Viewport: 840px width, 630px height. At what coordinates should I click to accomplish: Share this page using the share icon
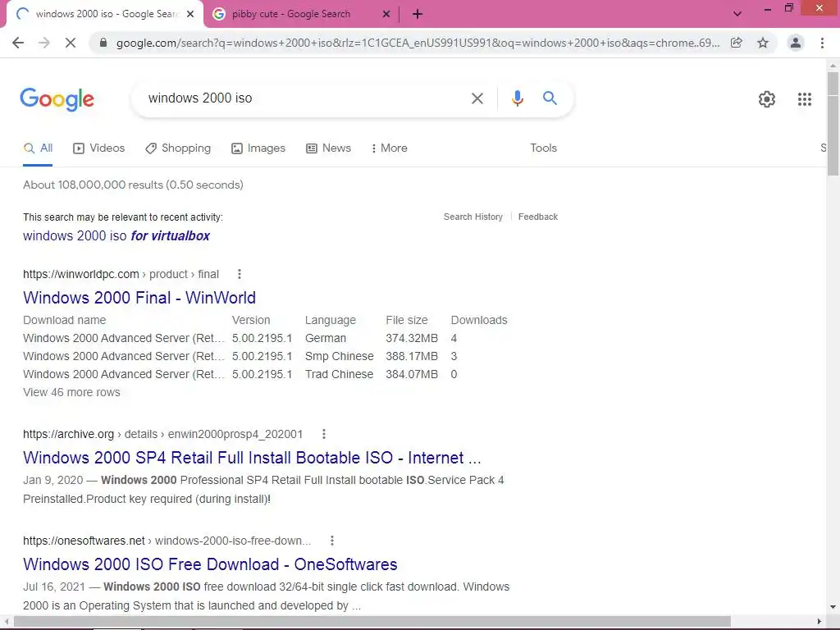pyautogui.click(x=737, y=43)
